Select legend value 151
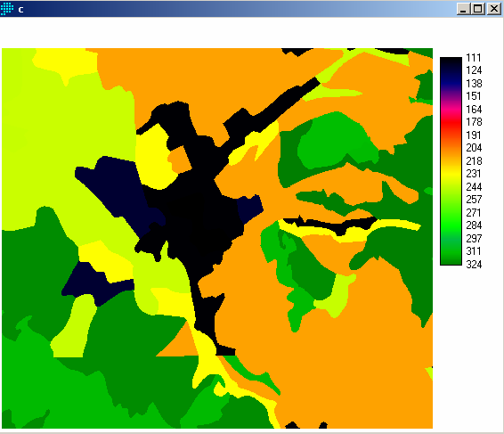 (474, 96)
